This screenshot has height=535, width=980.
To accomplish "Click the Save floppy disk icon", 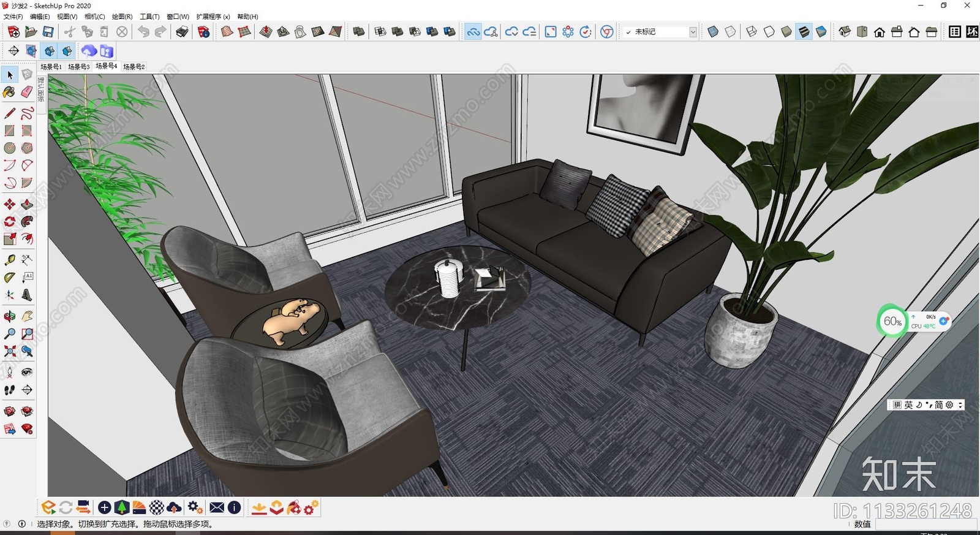I will (48, 31).
